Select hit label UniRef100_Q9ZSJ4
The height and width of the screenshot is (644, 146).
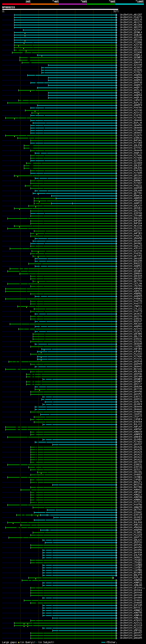(131, 90)
